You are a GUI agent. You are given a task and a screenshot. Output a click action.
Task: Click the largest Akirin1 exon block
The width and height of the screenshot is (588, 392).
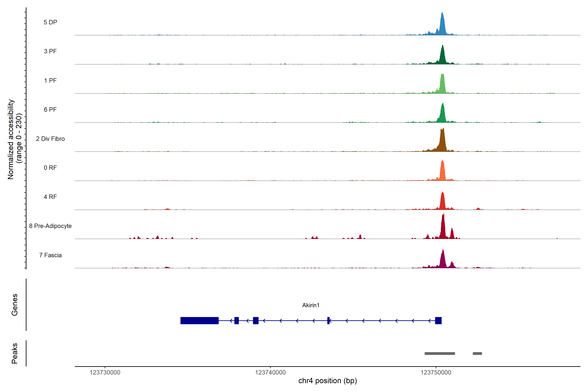tap(199, 320)
